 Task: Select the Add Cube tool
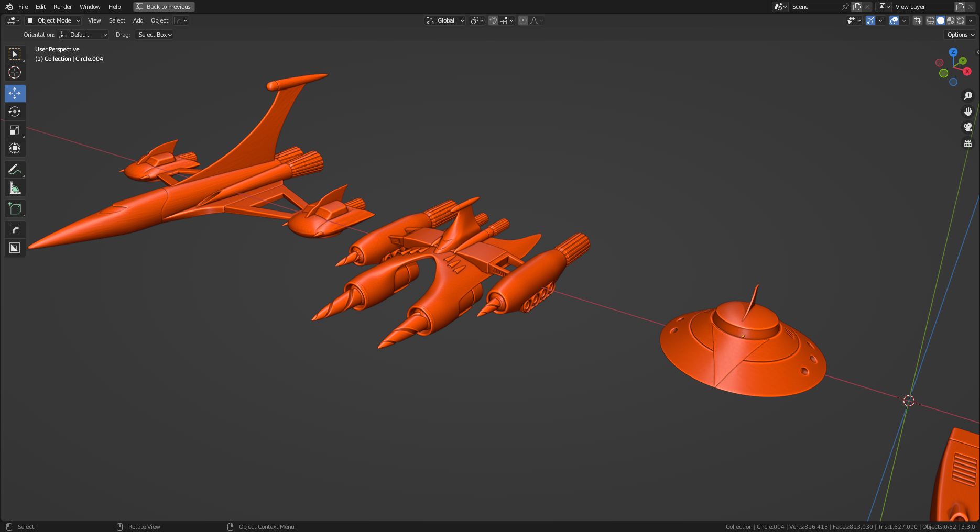point(15,208)
